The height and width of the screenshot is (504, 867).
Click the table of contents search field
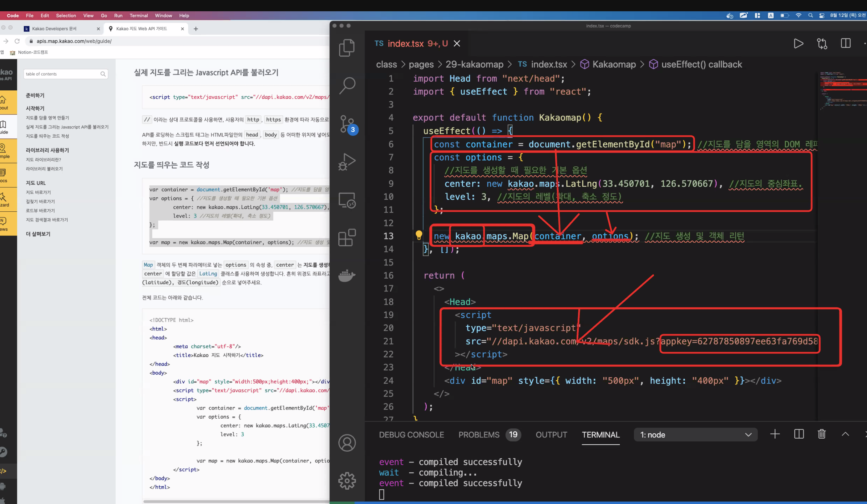coord(62,74)
